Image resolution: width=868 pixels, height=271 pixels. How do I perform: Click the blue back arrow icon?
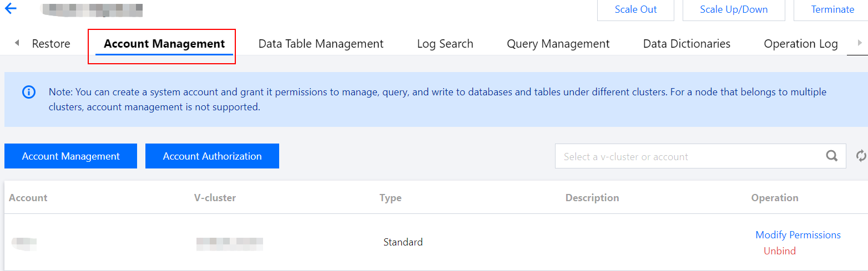pos(11,8)
